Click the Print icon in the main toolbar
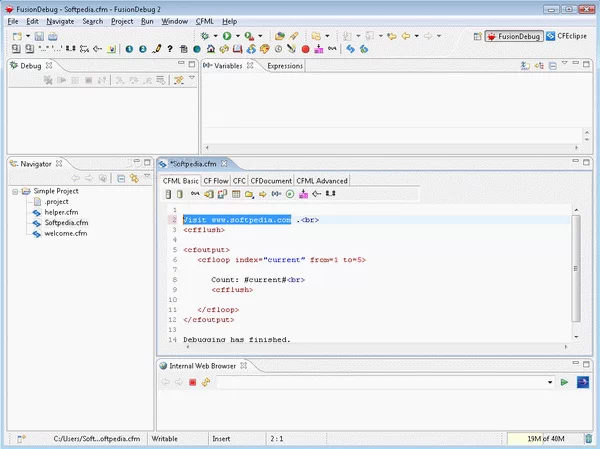This screenshot has width=600, height=449. point(53,36)
